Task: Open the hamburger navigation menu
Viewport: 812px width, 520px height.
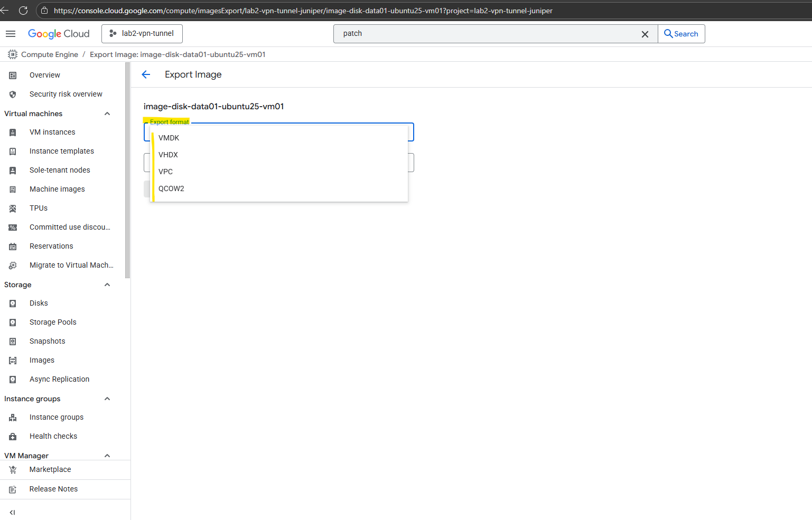Action: [11, 34]
